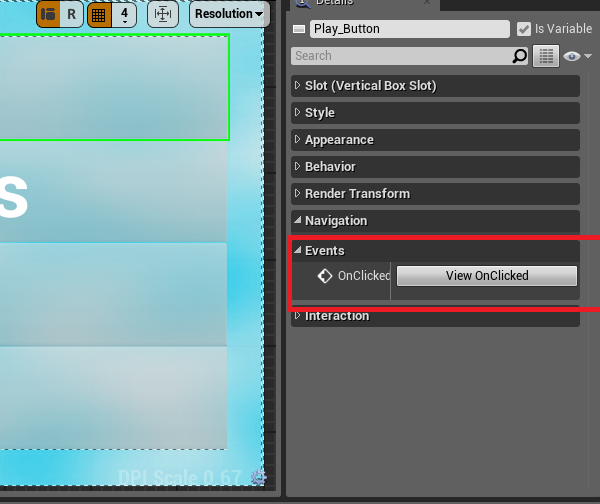This screenshot has height=504, width=600.
Task: Click the DPI Scale settings gear
Action: click(x=259, y=477)
